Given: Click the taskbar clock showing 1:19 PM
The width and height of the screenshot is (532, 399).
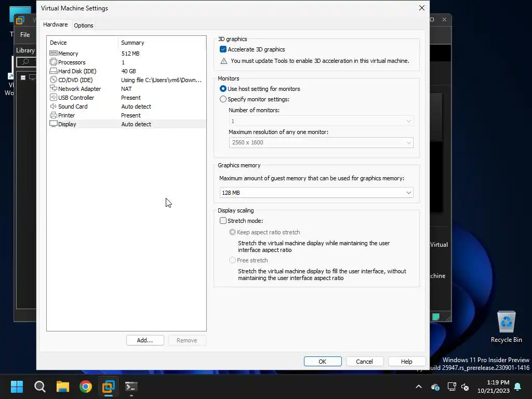Looking at the screenshot, I should (494, 387).
